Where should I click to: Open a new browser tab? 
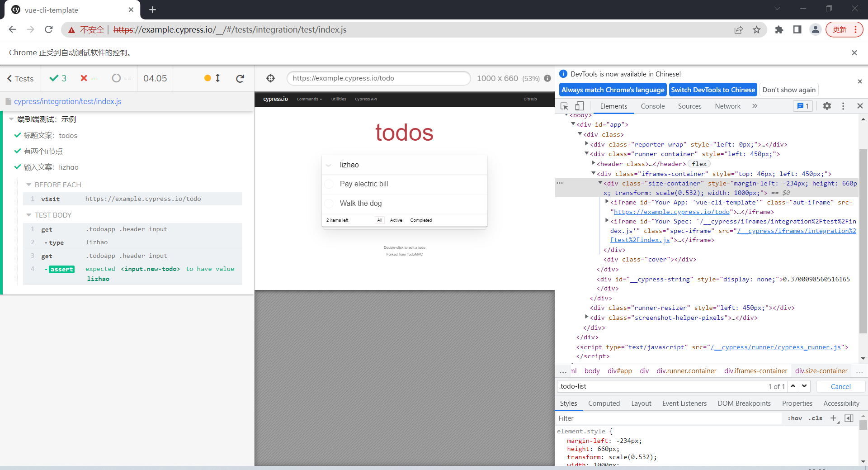[x=152, y=9]
